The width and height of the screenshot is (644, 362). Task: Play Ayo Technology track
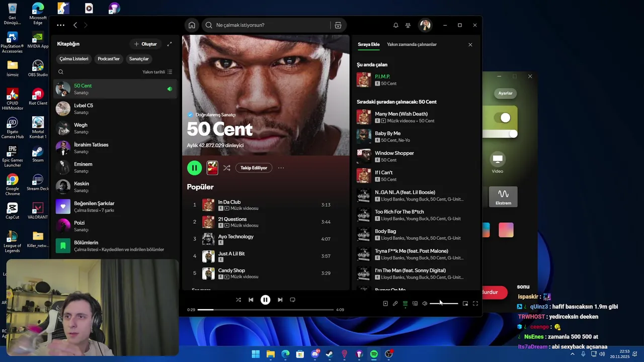tap(265, 239)
